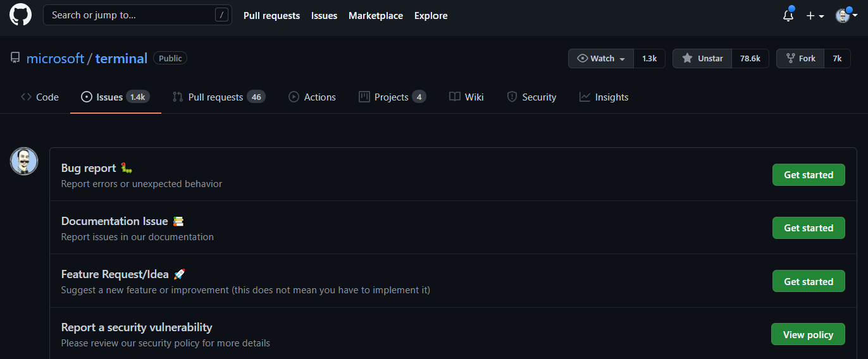868x359 pixels.
Task: Open the user avatar menu in header
Action: point(846,15)
